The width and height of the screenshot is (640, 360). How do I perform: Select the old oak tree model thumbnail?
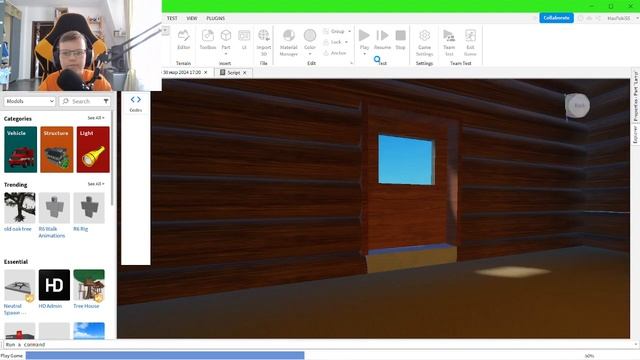pos(20,208)
